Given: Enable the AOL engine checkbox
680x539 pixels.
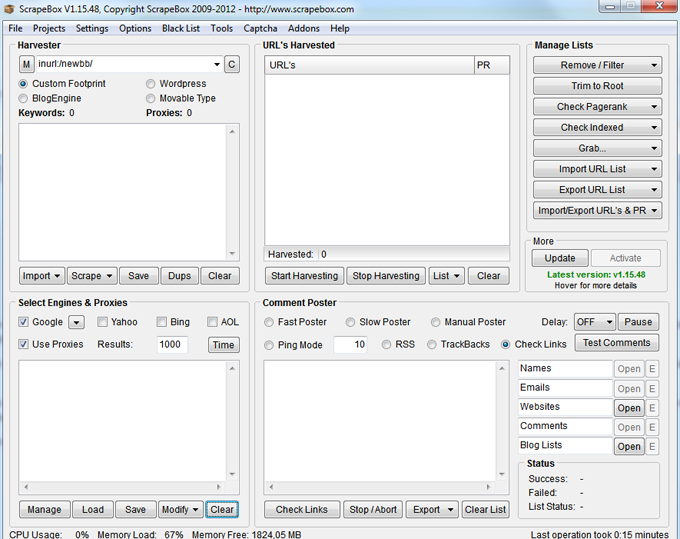Looking at the screenshot, I should [212, 322].
